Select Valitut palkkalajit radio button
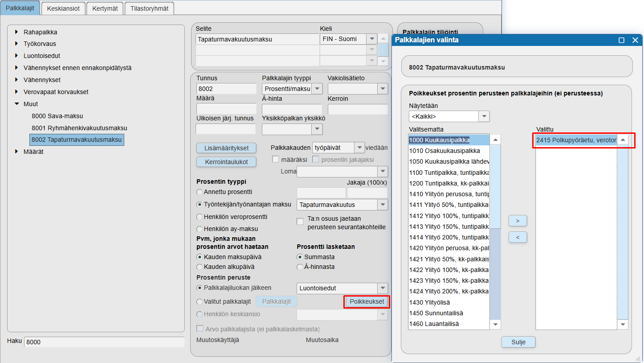 200,301
